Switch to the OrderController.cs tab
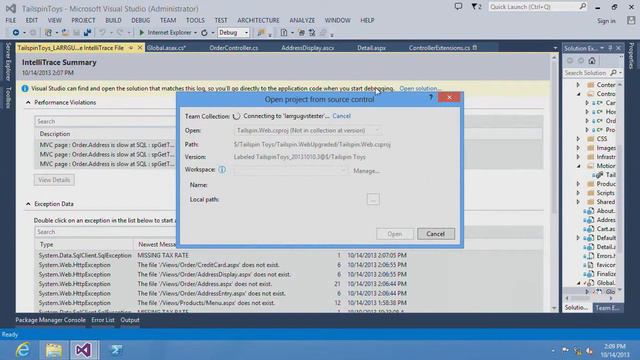Image resolution: width=640 pixels, height=360 pixels. [x=233, y=48]
